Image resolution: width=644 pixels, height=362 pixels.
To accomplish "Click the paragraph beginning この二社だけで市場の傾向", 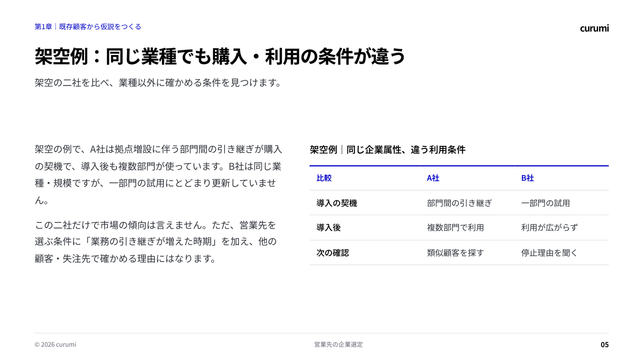I will click(156, 241).
